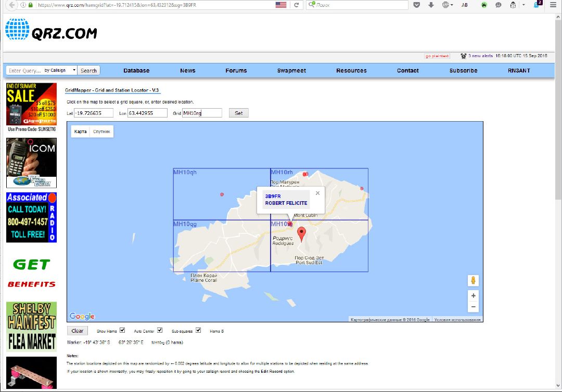The width and height of the screenshot is (562, 392).
Task: Zoom out the map with minus
Action: point(473,307)
